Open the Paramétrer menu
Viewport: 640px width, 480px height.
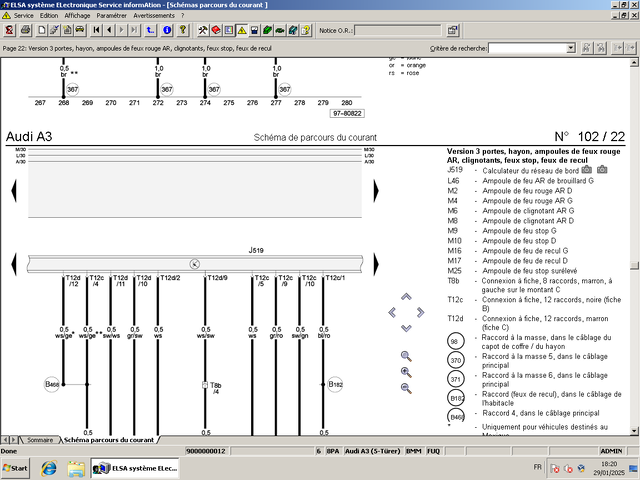pyautogui.click(x=111, y=16)
